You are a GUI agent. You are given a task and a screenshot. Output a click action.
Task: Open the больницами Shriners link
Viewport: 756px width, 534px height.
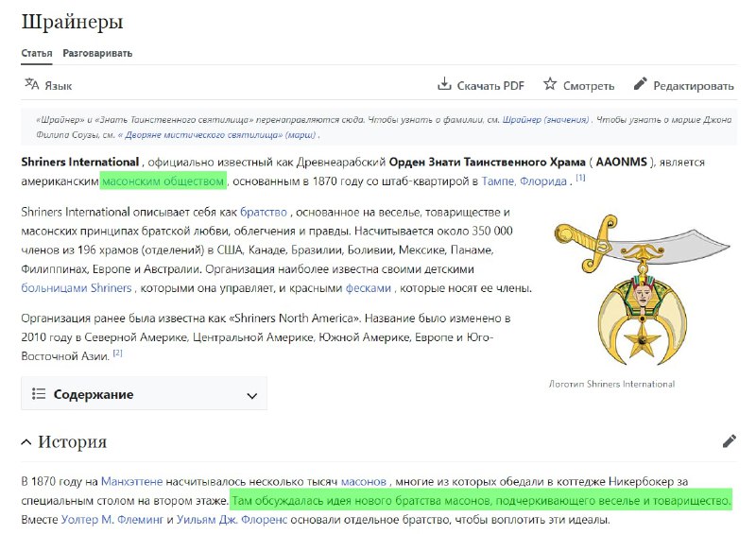[77, 288]
